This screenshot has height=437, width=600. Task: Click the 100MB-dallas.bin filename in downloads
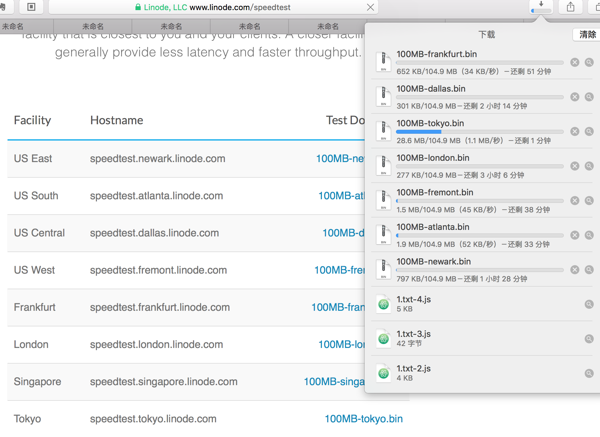point(431,89)
